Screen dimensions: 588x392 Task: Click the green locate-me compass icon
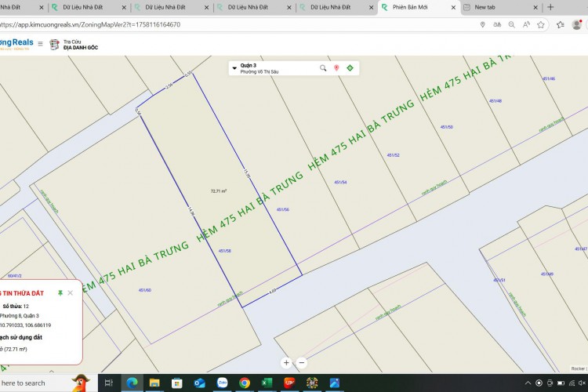(x=350, y=68)
